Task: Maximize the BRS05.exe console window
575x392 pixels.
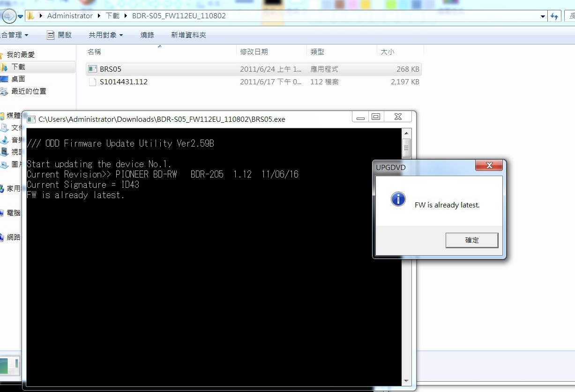Action: [376, 117]
